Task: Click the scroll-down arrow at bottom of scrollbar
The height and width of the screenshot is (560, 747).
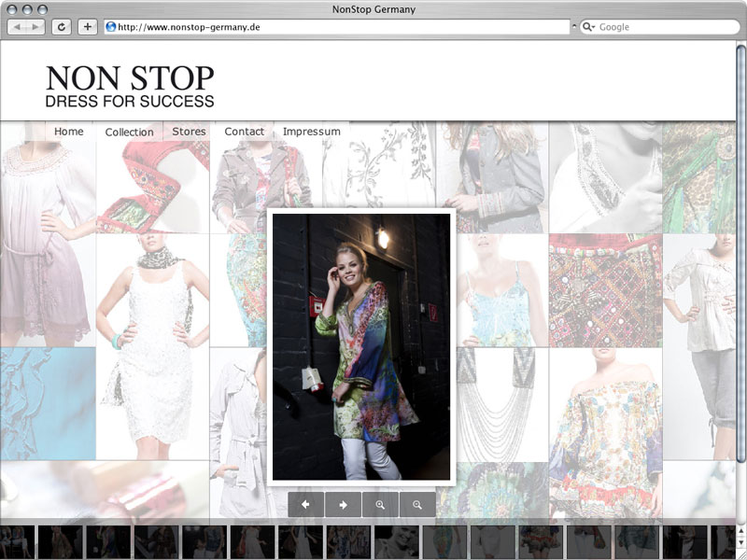Action: [x=741, y=543]
